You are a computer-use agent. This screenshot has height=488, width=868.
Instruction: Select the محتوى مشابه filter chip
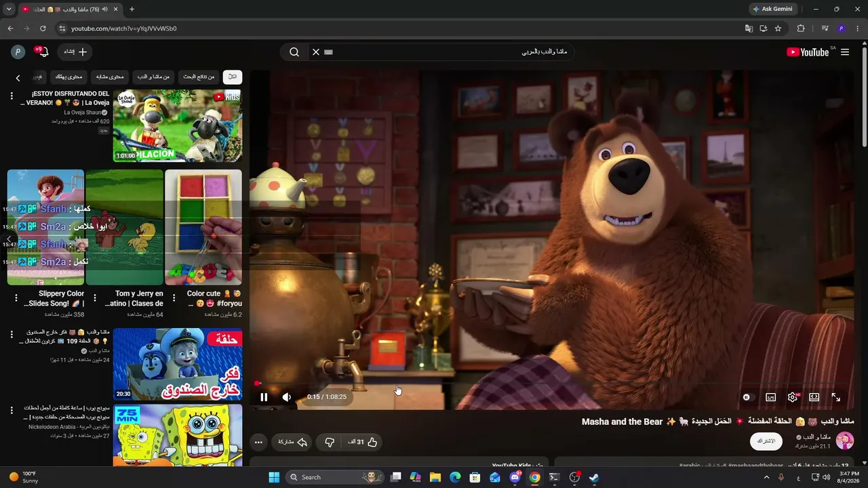click(109, 77)
